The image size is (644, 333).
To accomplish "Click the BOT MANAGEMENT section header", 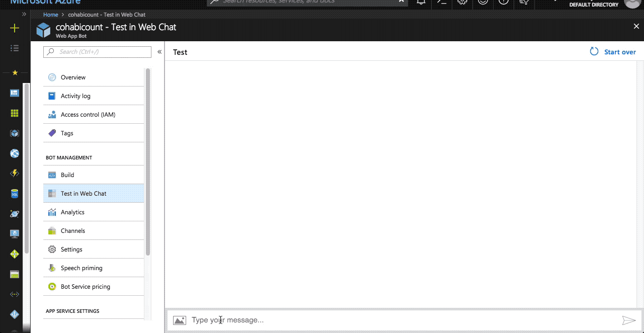I will [69, 157].
